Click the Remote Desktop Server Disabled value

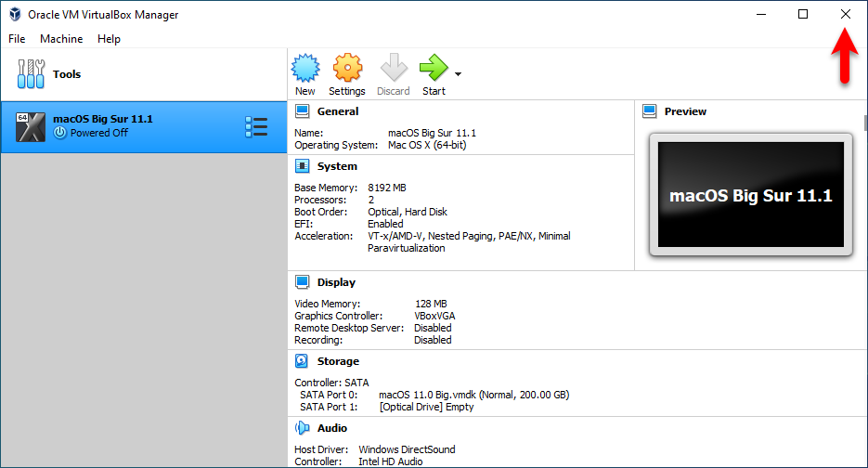[x=433, y=328]
